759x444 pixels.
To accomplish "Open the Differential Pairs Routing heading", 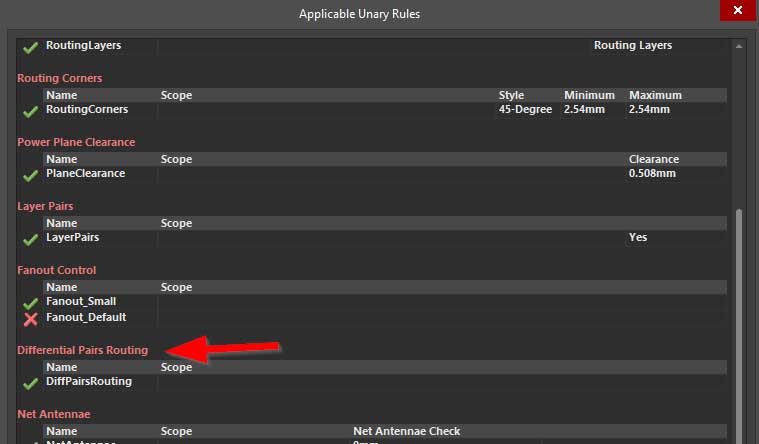I will click(x=82, y=350).
